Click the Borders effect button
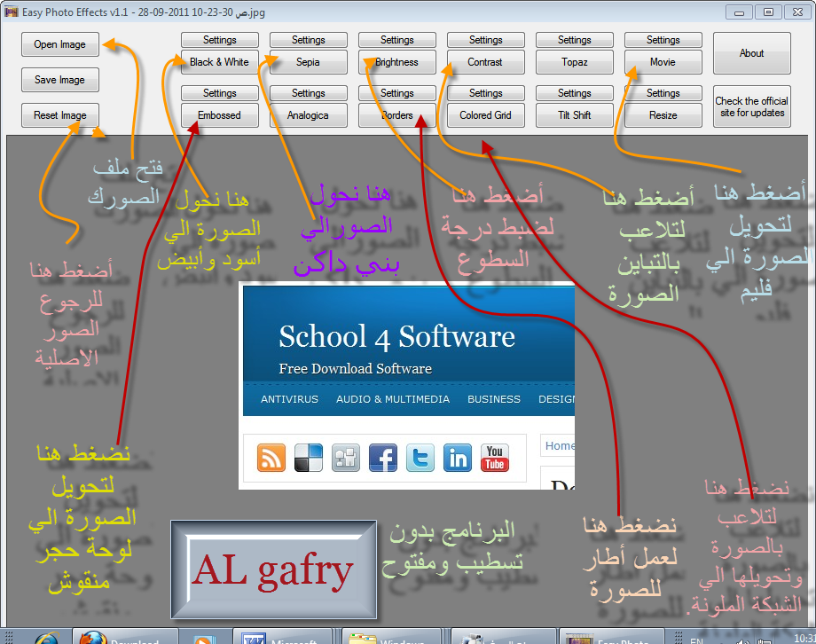 click(x=397, y=115)
